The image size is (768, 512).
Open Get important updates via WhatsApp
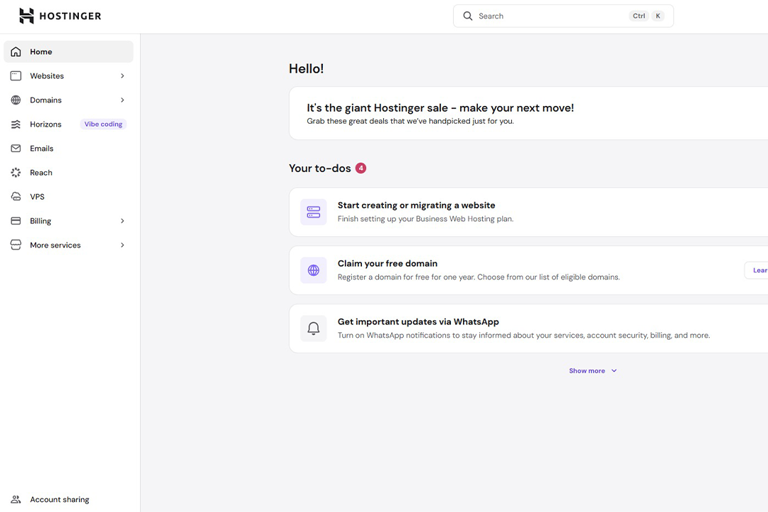pyautogui.click(x=418, y=322)
